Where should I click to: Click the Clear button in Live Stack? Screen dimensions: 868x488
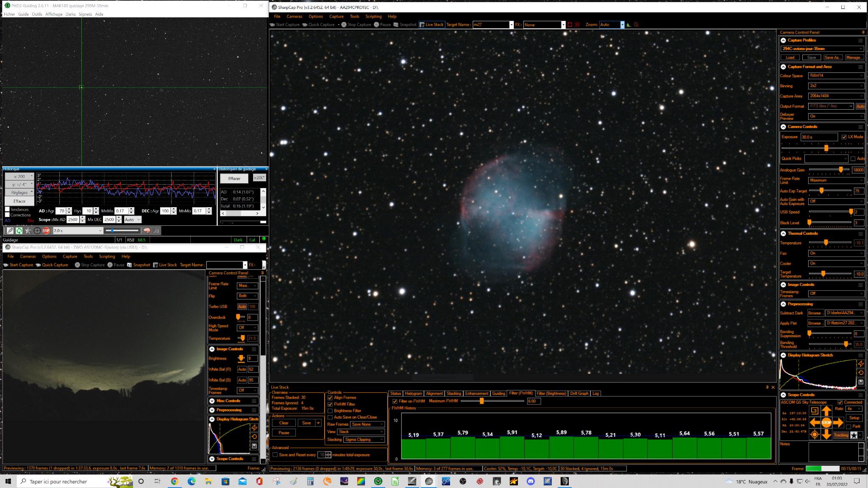tap(284, 423)
